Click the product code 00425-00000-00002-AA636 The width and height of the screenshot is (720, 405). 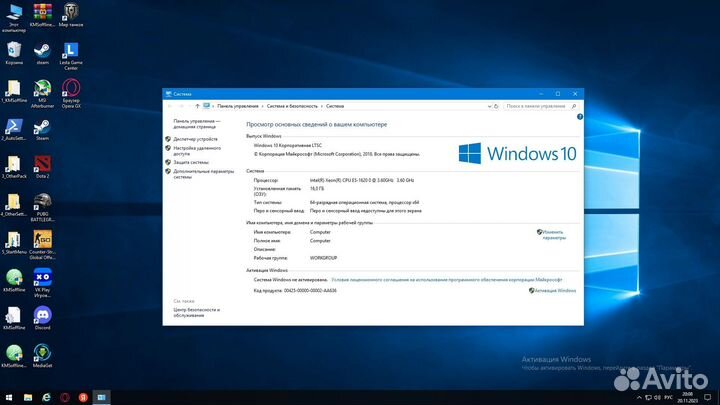[310, 291]
